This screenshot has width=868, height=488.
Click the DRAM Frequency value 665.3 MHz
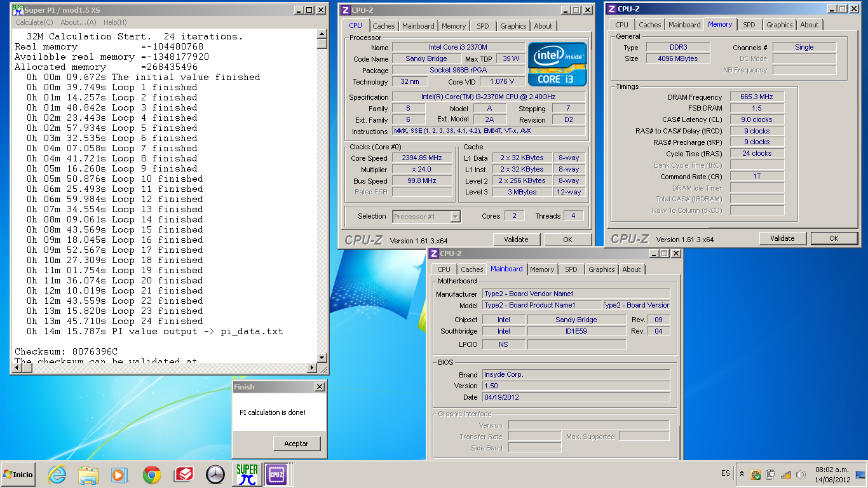click(757, 97)
